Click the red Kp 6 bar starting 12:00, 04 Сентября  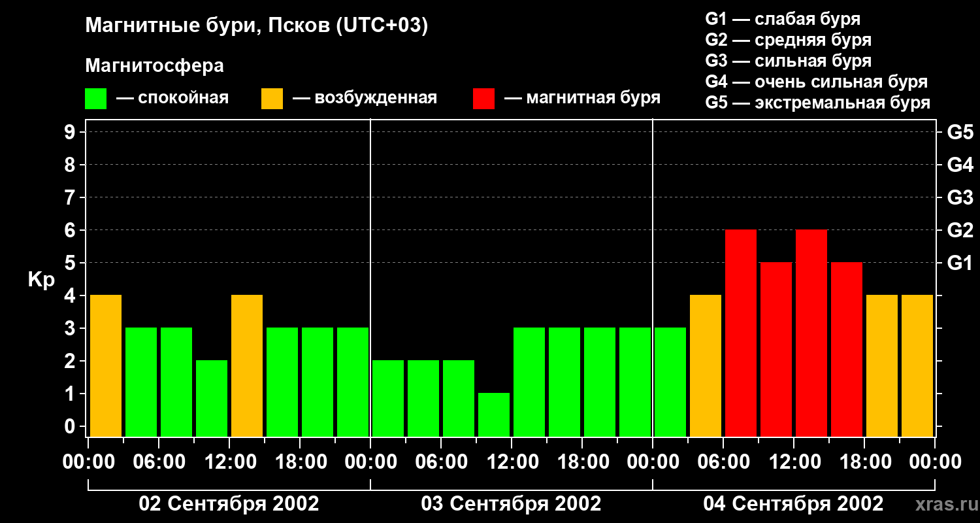click(x=811, y=333)
